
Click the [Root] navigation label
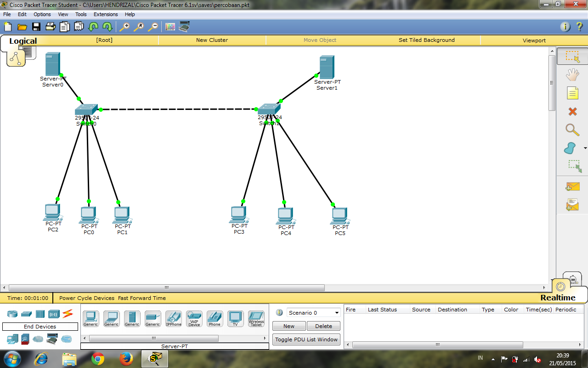[104, 40]
